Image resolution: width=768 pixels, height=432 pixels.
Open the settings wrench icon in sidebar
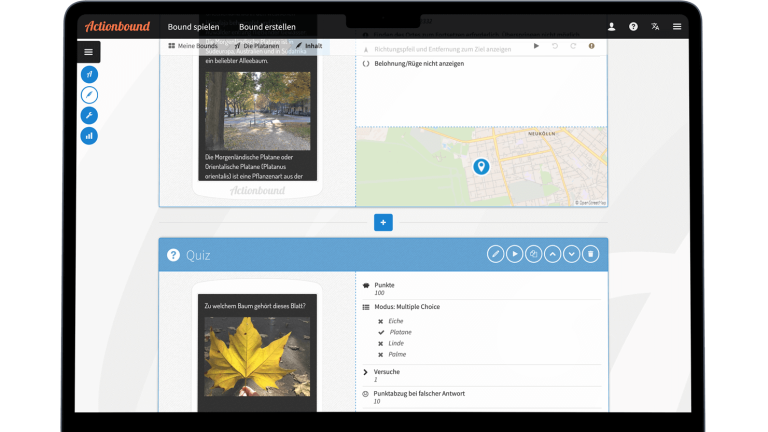click(x=89, y=116)
